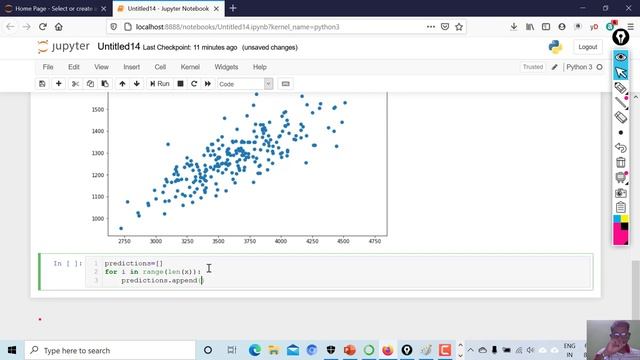Pick the annotation color palette swatch

pyautogui.click(x=621, y=230)
